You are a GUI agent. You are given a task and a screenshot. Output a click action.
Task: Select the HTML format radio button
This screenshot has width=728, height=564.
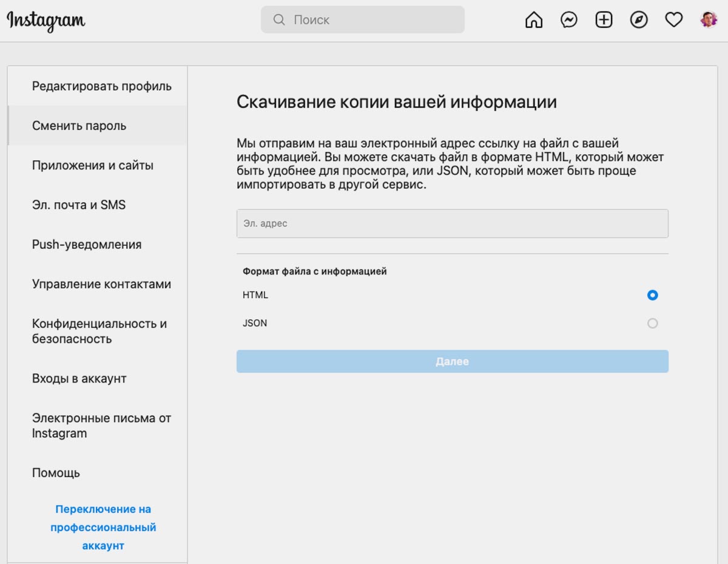(652, 295)
